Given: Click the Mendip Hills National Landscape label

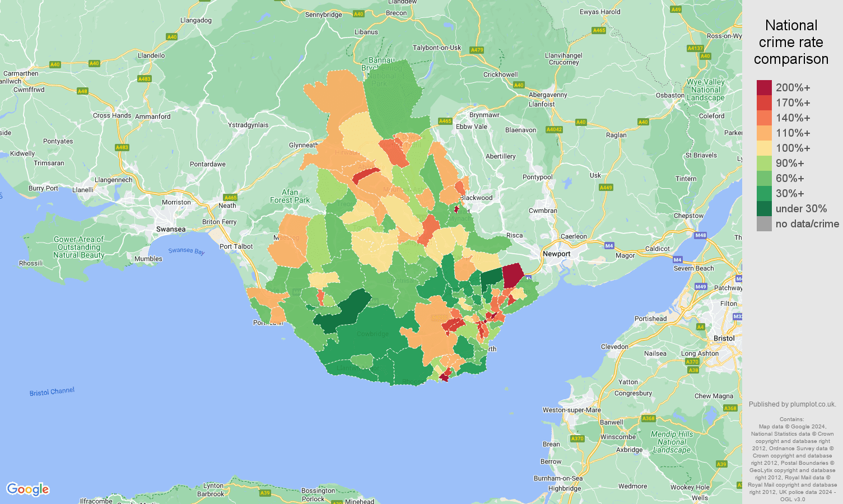Looking at the screenshot, I should coord(672,442).
